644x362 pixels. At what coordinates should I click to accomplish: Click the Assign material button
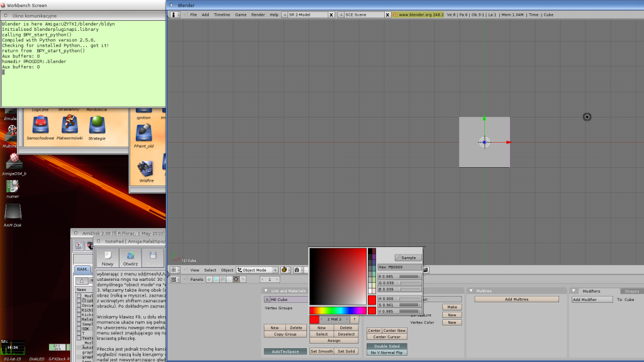[x=334, y=341]
